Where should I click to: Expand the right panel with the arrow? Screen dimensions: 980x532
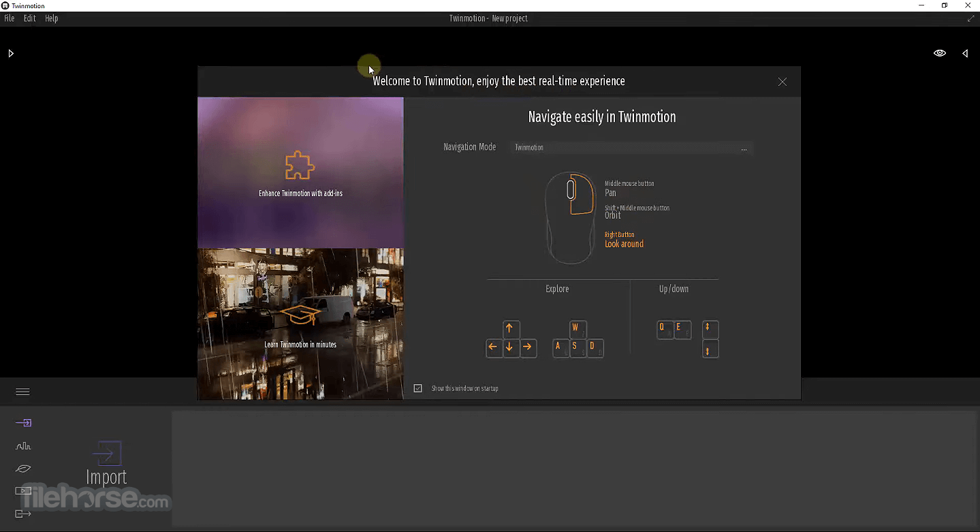(x=965, y=53)
